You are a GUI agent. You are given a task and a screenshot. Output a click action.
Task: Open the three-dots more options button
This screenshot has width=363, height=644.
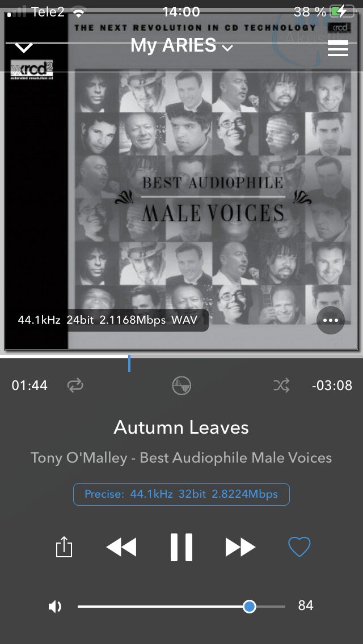pyautogui.click(x=331, y=320)
